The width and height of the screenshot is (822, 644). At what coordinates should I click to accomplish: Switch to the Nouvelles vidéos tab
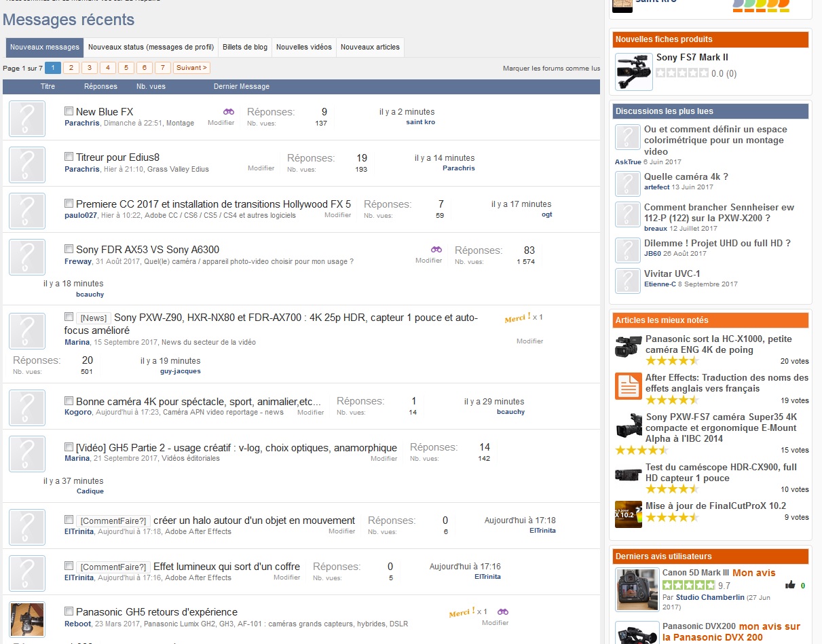(304, 48)
